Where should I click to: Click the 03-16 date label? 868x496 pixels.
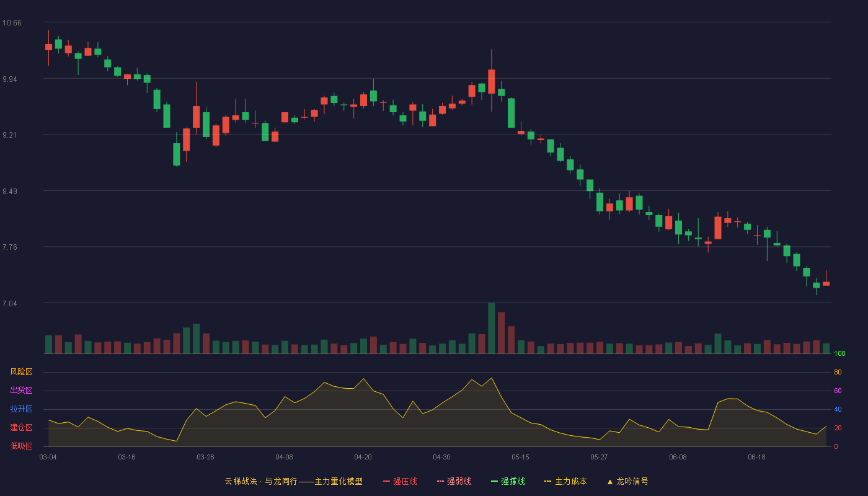(x=126, y=457)
